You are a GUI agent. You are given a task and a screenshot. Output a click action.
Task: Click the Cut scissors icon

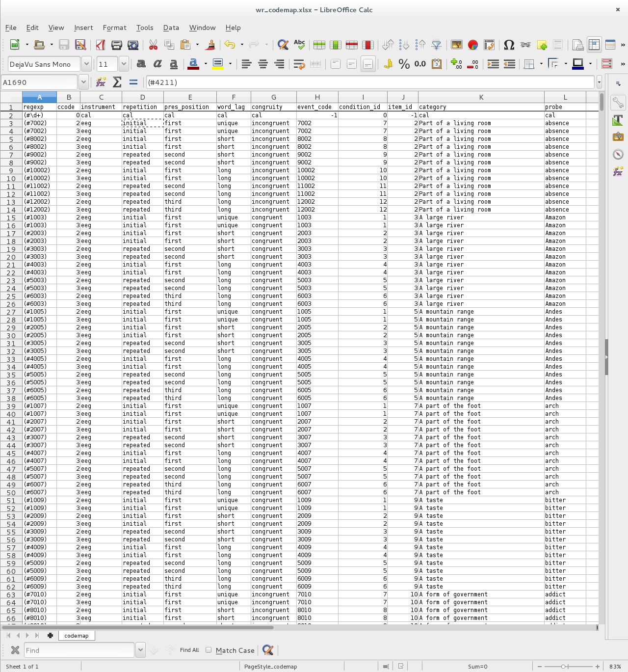pos(153,45)
